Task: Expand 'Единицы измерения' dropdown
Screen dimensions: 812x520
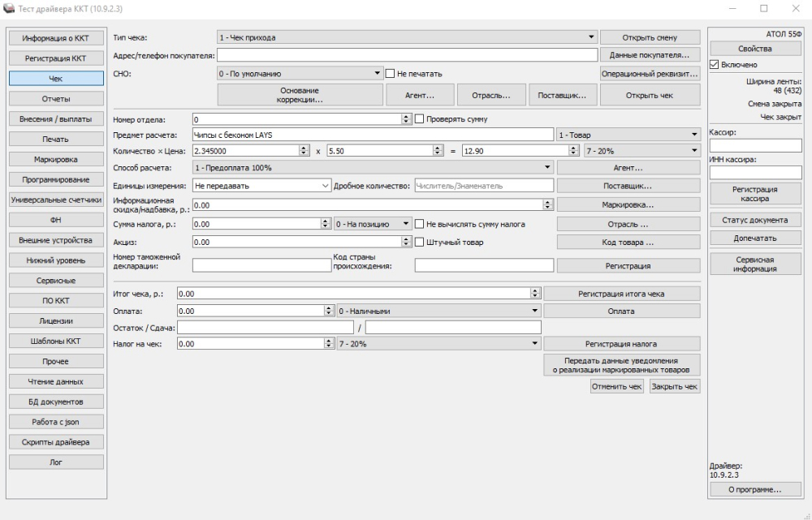Action: 261,185
